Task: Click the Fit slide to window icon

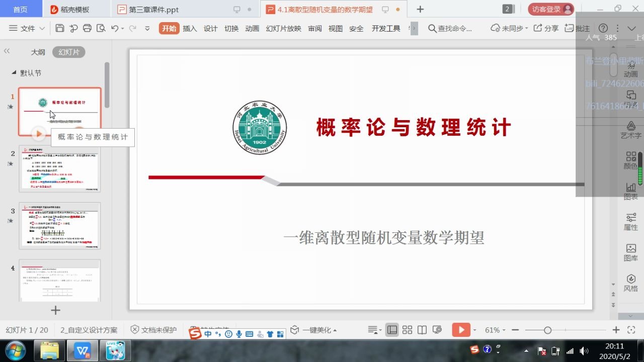Action: tap(631, 330)
